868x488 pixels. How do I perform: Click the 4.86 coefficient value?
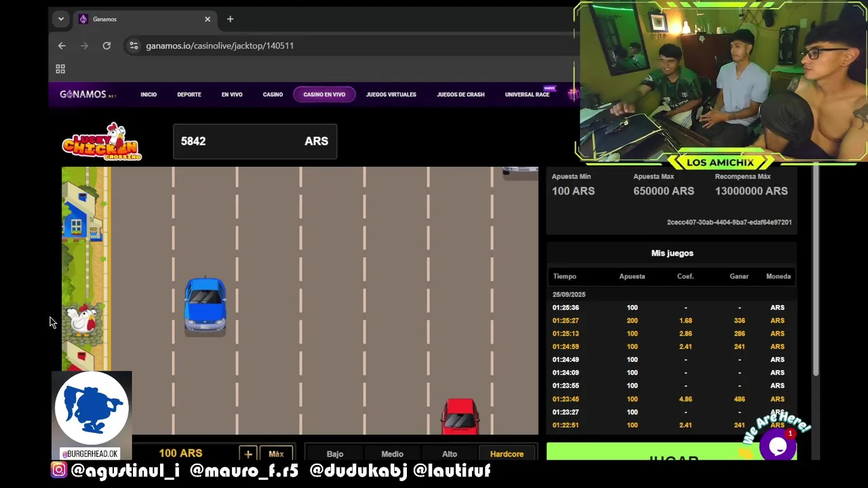tap(686, 399)
